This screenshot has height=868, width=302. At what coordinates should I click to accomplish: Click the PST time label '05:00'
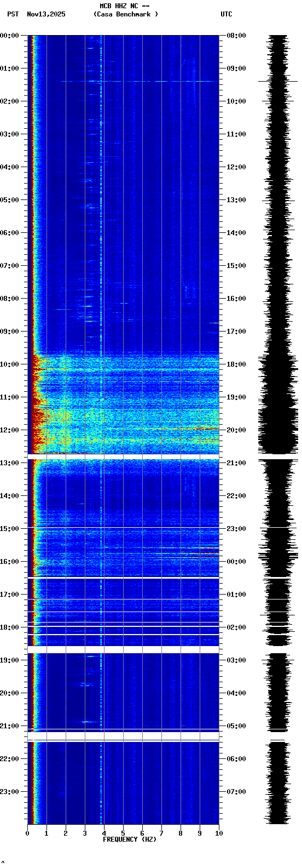click(x=9, y=200)
